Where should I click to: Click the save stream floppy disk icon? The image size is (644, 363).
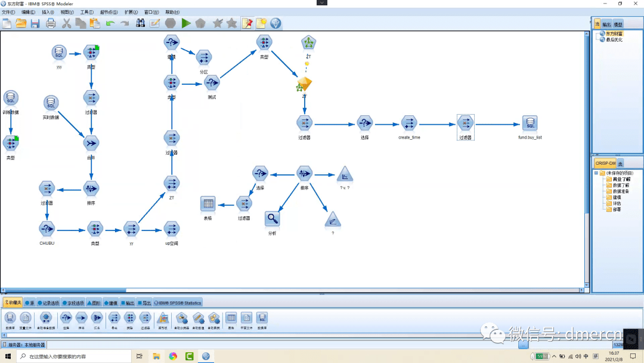[35, 23]
